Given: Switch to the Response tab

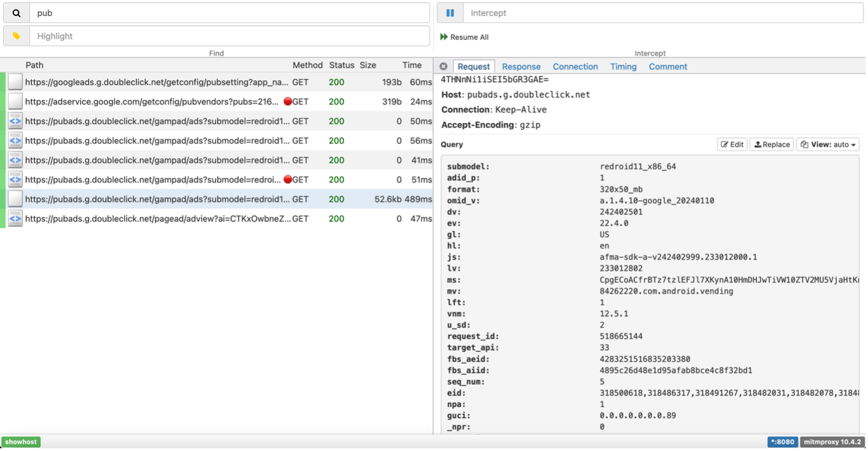Looking at the screenshot, I should (521, 67).
